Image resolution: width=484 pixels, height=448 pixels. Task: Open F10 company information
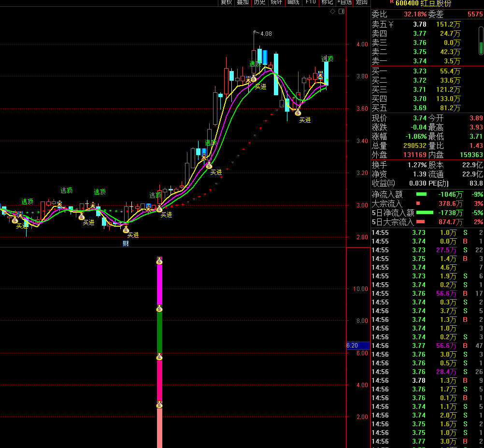(x=310, y=2)
